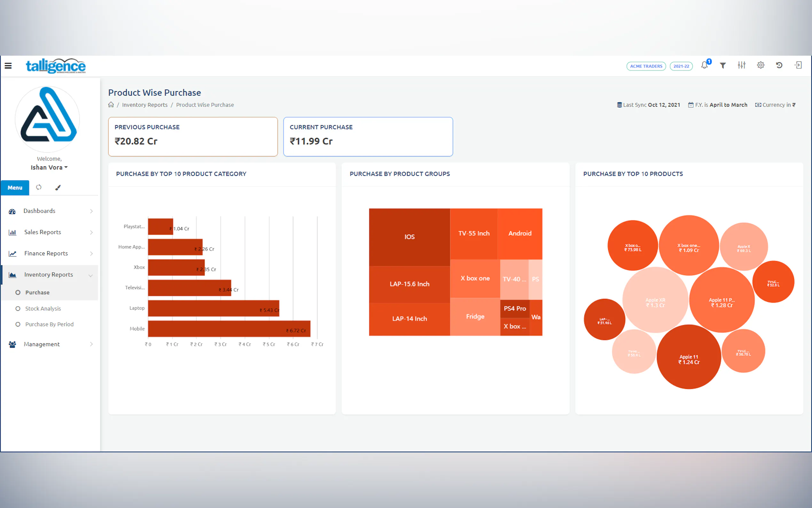Click the logout icon

798,65
